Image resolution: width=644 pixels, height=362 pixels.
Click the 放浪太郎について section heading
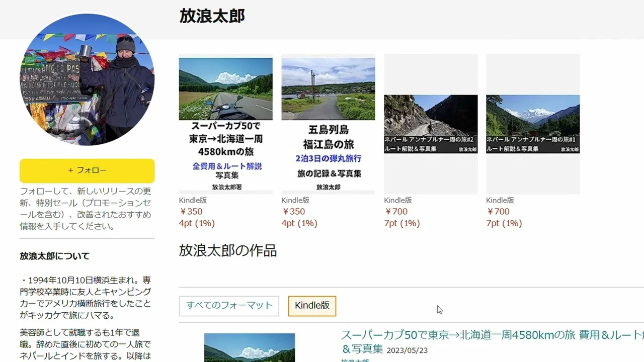pos(54,256)
